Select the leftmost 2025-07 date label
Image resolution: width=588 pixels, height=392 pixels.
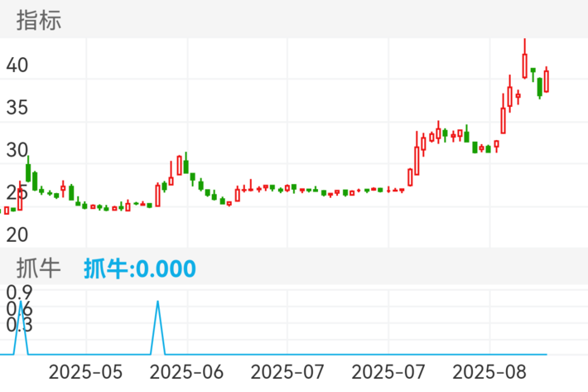tap(287, 372)
